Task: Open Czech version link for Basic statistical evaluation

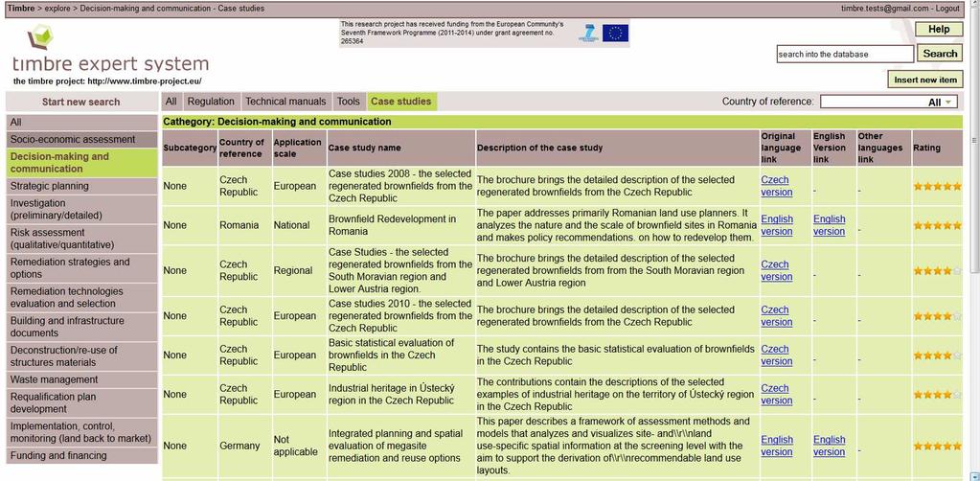Action: coord(776,355)
